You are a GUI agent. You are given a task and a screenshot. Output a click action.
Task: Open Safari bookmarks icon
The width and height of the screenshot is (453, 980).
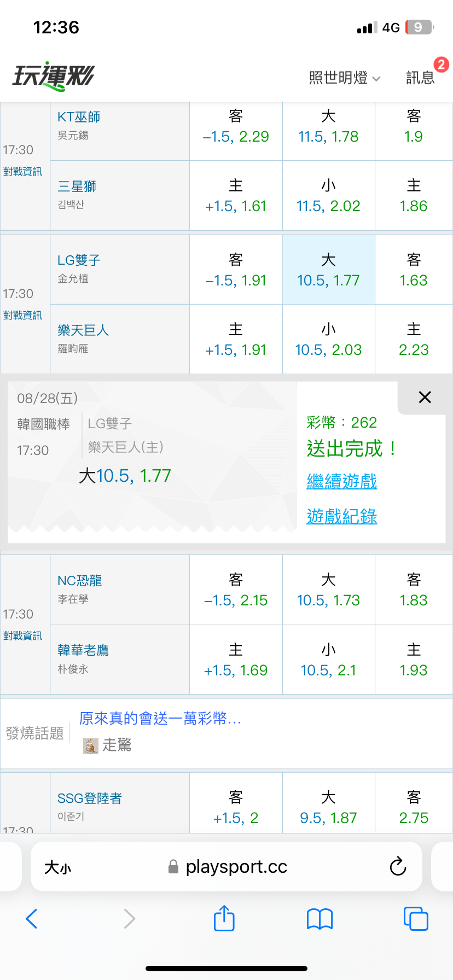tap(320, 919)
